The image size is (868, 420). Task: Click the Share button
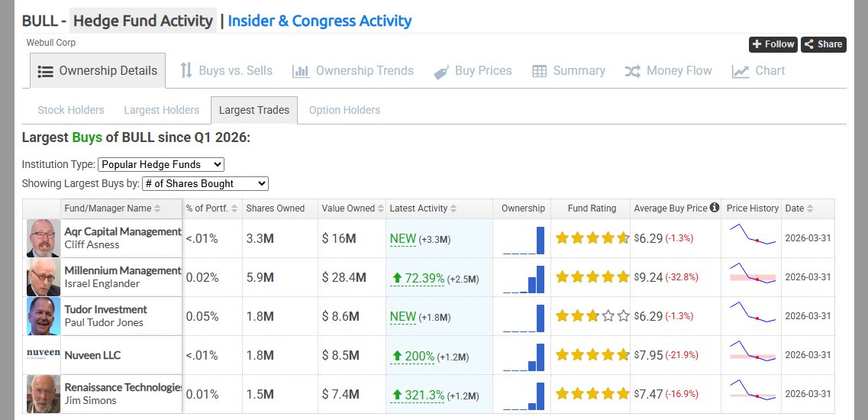pyautogui.click(x=824, y=44)
